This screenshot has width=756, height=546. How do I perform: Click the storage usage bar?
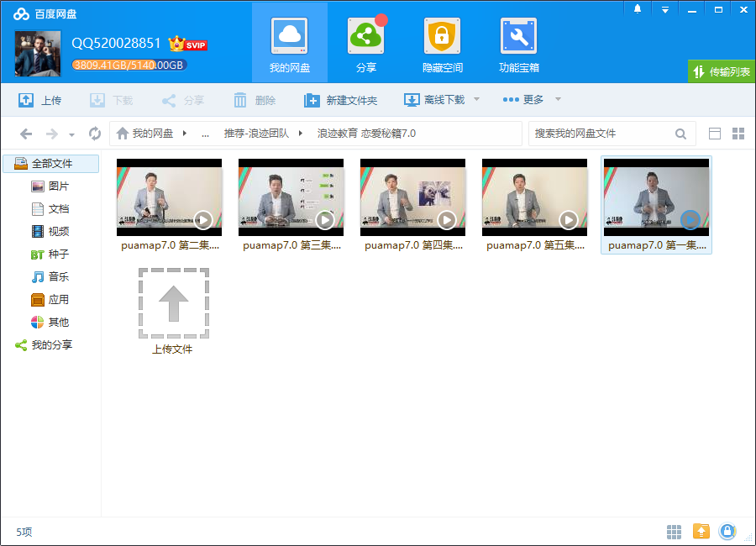click(x=129, y=66)
